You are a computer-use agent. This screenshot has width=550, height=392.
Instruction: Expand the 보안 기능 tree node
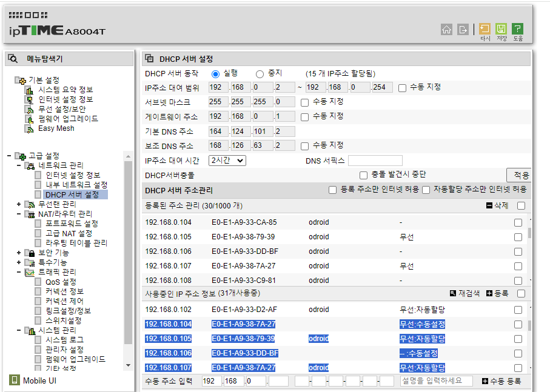[x=19, y=253]
